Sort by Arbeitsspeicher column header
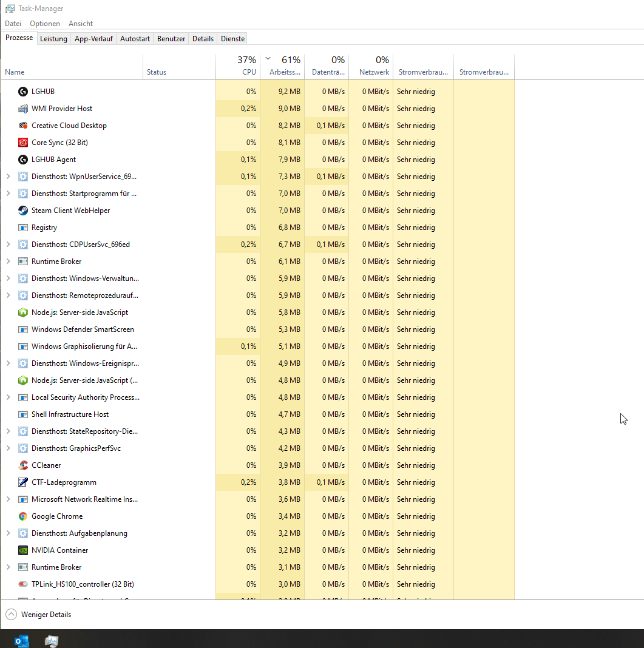This screenshot has width=644, height=648. click(282, 67)
